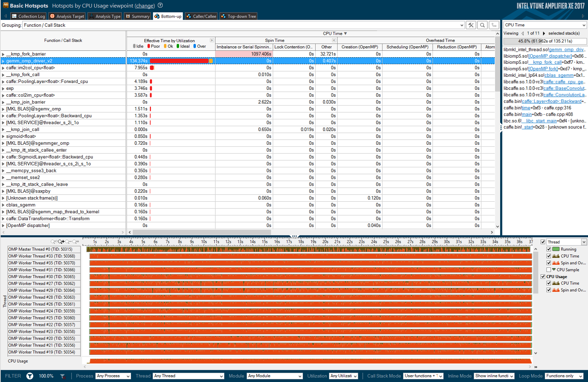Click timeline reset zoom icon
The height and width of the screenshot is (382, 588).
click(75, 241)
